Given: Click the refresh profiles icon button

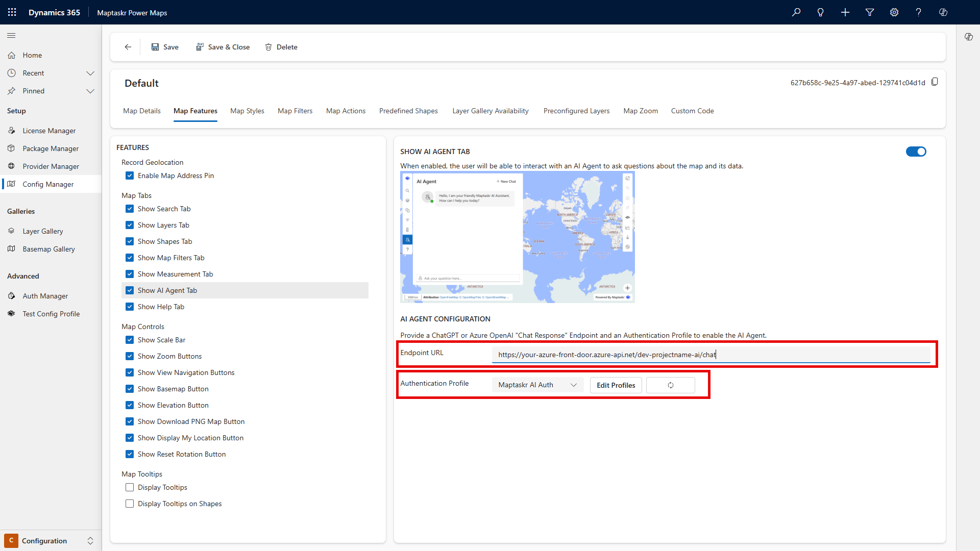Looking at the screenshot, I should click(x=670, y=385).
